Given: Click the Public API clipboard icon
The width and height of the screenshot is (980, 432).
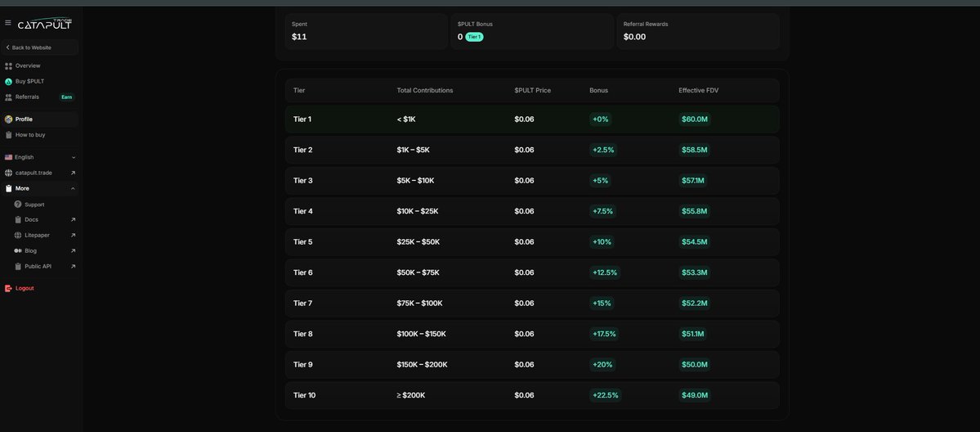Looking at the screenshot, I should (x=18, y=266).
